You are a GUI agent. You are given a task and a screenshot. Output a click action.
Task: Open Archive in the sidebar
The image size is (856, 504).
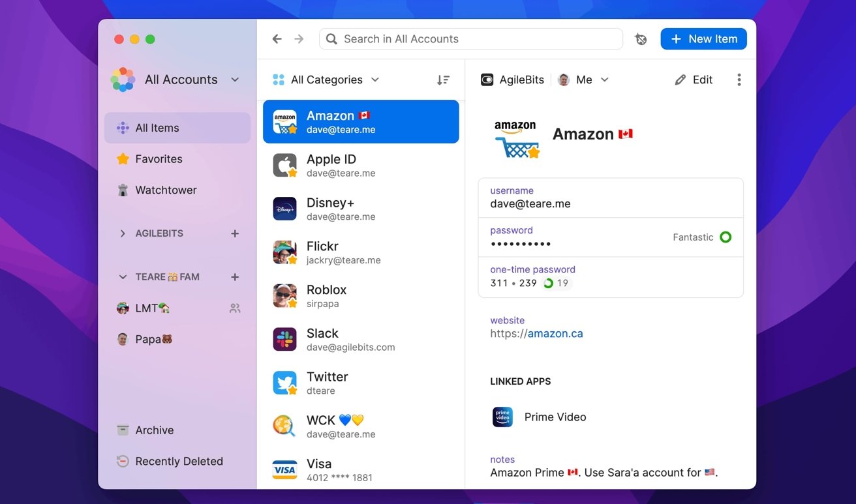pyautogui.click(x=177, y=430)
